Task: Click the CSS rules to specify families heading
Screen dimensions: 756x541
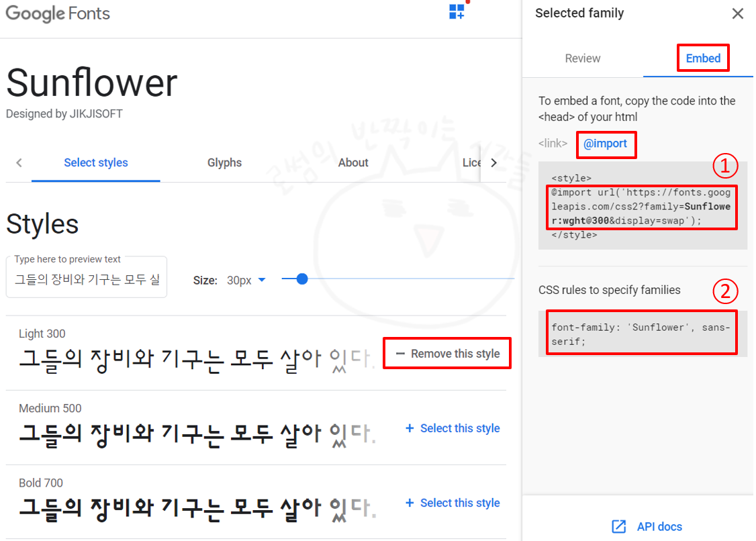Action: tap(610, 290)
